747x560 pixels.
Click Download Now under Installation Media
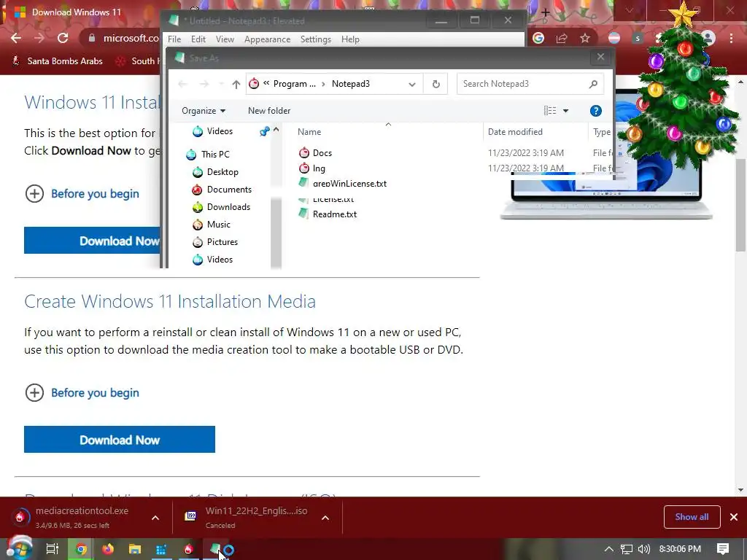tap(120, 440)
